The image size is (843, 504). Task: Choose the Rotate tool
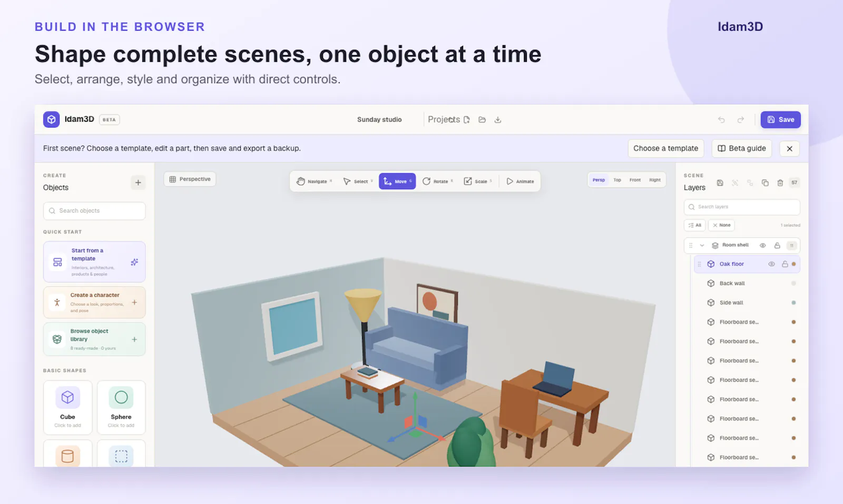pyautogui.click(x=437, y=181)
